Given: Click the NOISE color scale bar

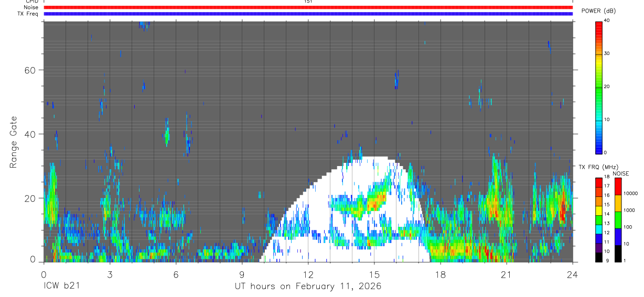Looking at the screenshot, I should pos(618,219).
